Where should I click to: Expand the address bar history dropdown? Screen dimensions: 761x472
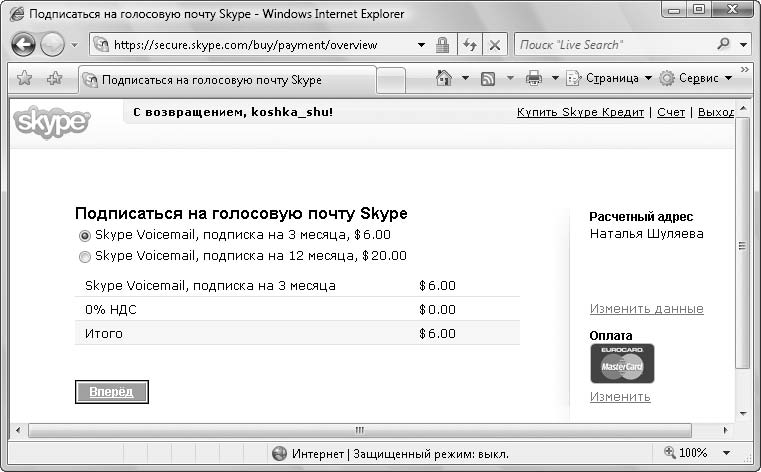[421, 45]
